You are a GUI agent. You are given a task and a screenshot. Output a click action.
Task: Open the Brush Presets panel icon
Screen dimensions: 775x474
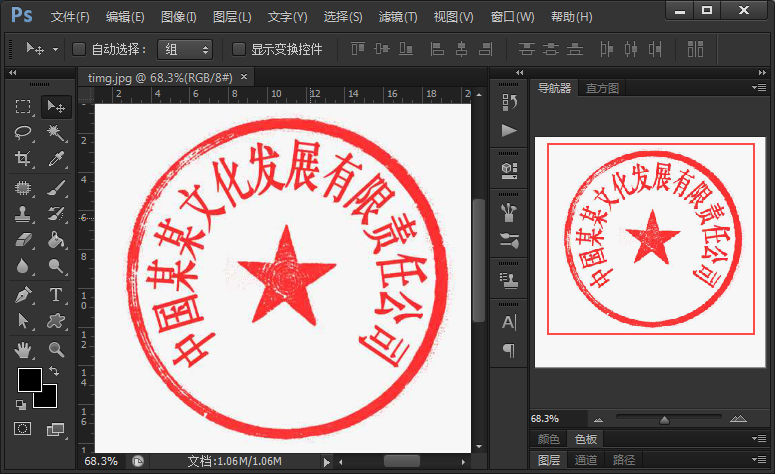(509, 241)
